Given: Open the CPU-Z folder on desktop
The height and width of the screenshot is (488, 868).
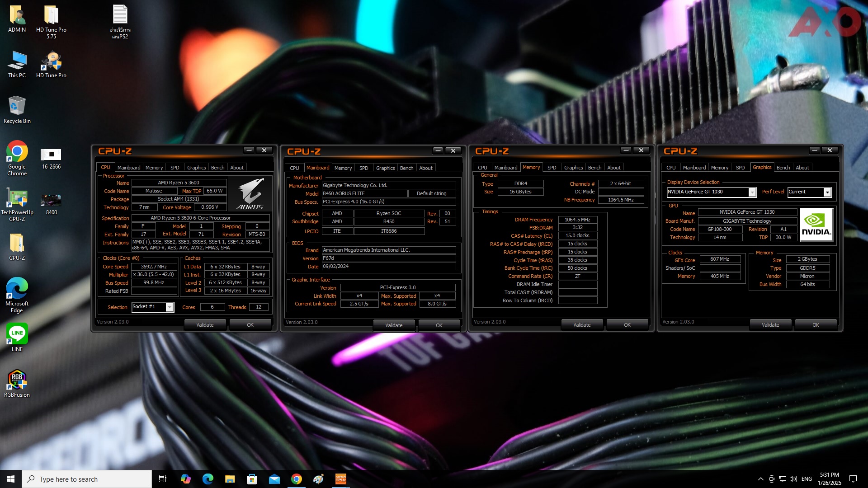Looking at the screenshot, I should click(17, 247).
